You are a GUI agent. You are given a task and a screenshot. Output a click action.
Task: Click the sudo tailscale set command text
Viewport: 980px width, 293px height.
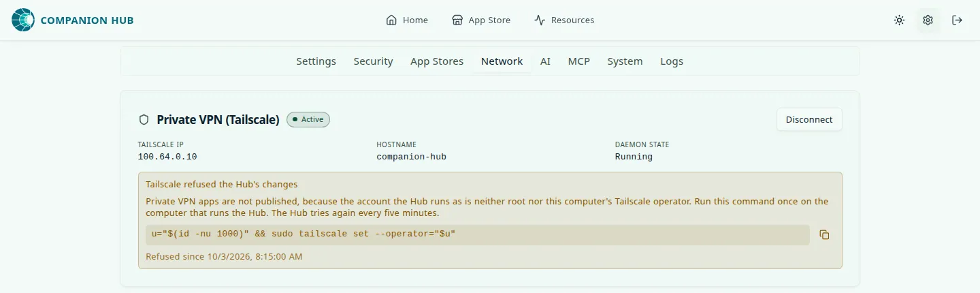coord(304,234)
